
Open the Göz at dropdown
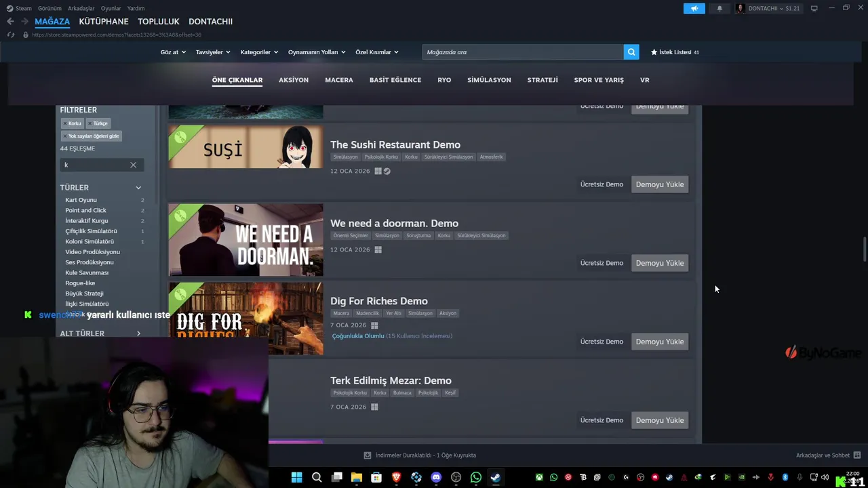(173, 52)
